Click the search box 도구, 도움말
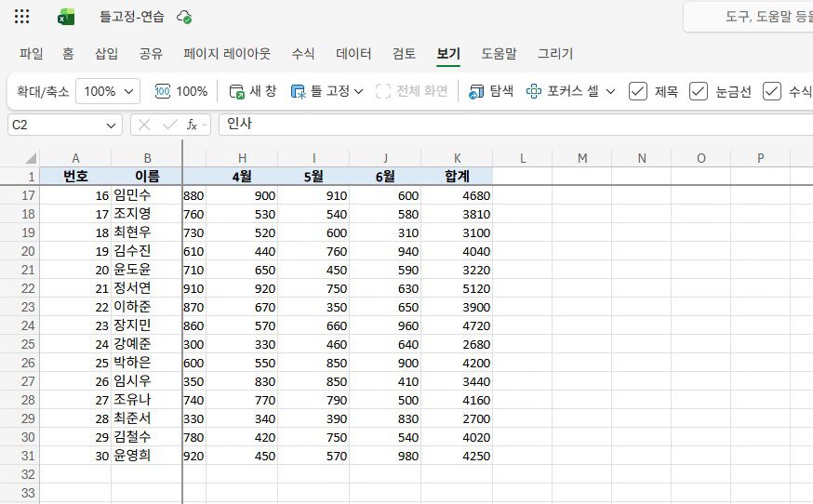This screenshot has width=813, height=504. pos(748,17)
